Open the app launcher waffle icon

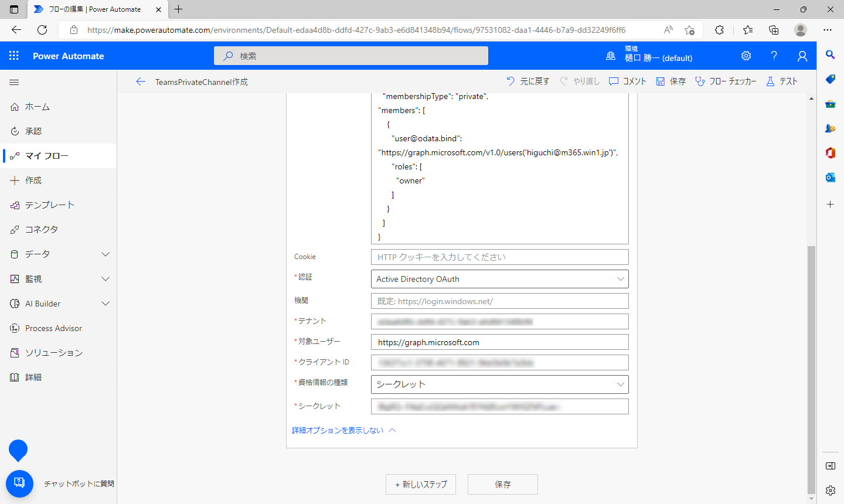(x=14, y=56)
